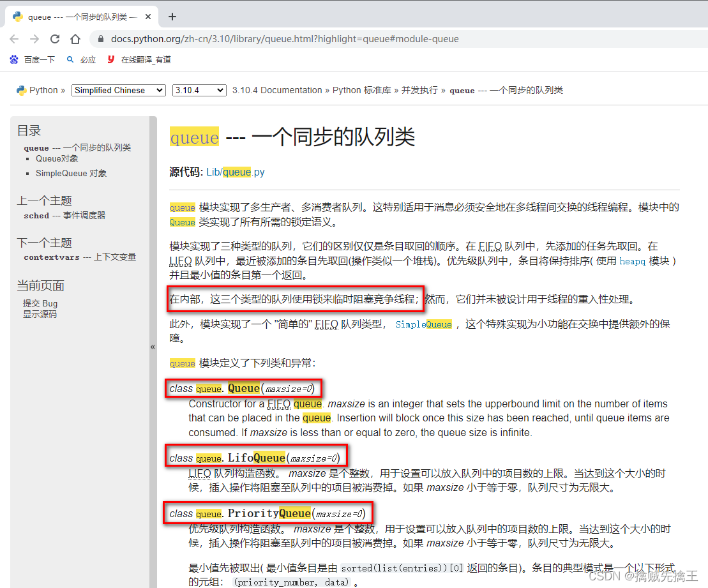Viewport: 708px width, 588px height.
Task: Click the queue breadcrumb page link
Action: [x=506, y=90]
